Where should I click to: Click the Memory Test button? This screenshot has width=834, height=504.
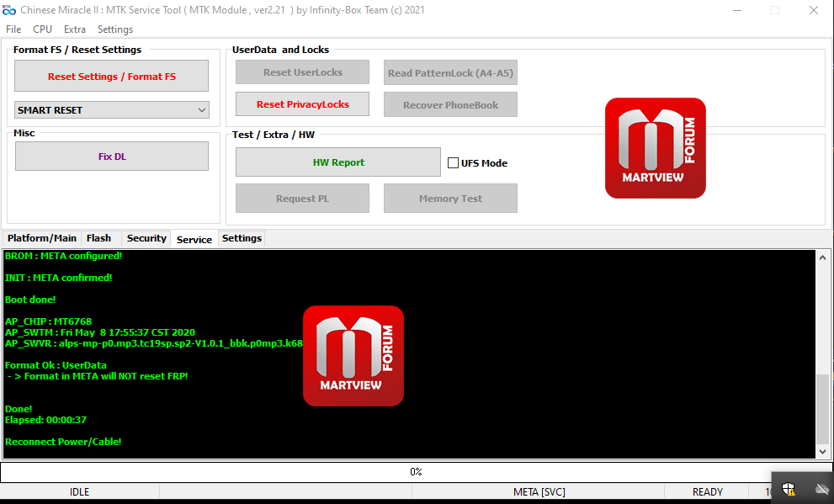(450, 199)
